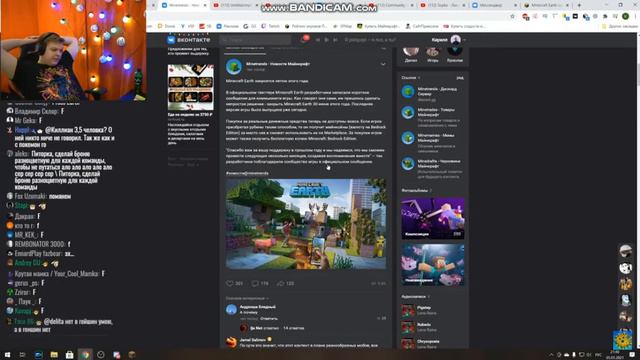The height and width of the screenshot is (360, 640).
Task: Click Ответить under the first comment
Action: point(269,318)
